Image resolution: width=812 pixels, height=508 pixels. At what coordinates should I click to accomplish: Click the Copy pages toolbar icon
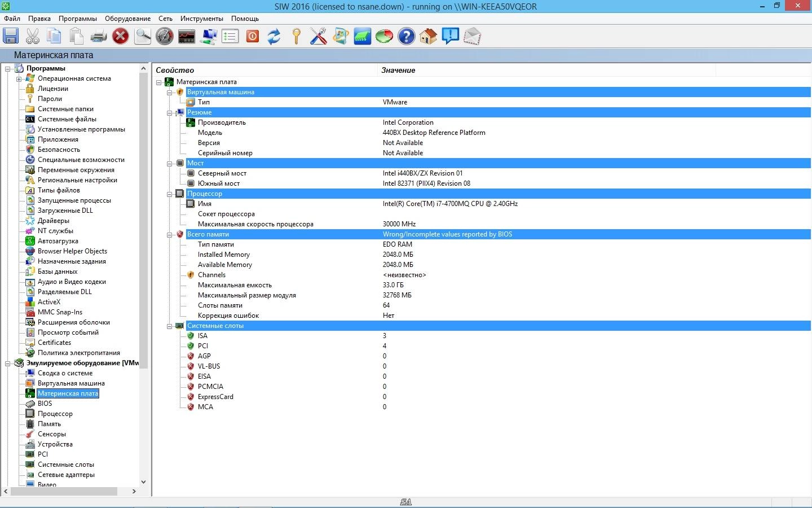[54, 36]
